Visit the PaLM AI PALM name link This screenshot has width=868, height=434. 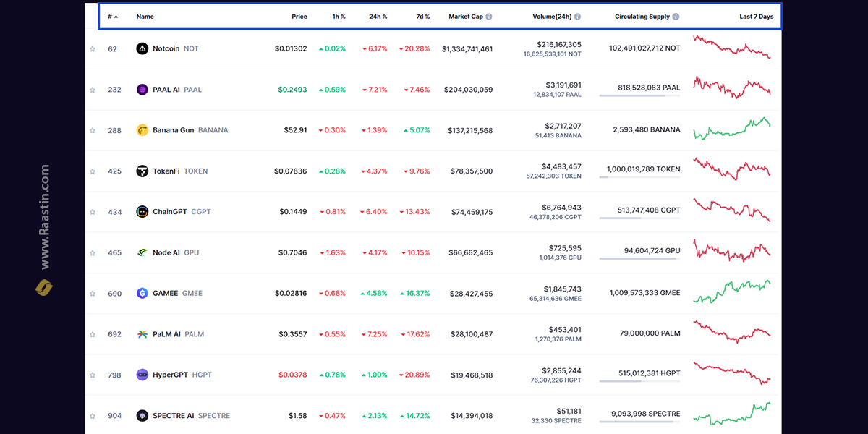click(x=179, y=334)
